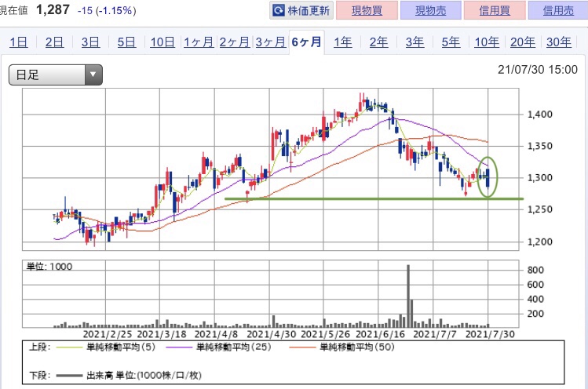Switch to the 1年 period tab
This screenshot has height=389, width=588.
(x=342, y=42)
